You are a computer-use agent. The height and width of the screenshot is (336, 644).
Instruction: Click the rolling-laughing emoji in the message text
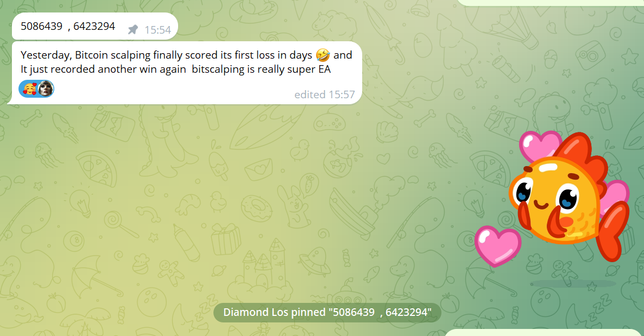pos(323,55)
